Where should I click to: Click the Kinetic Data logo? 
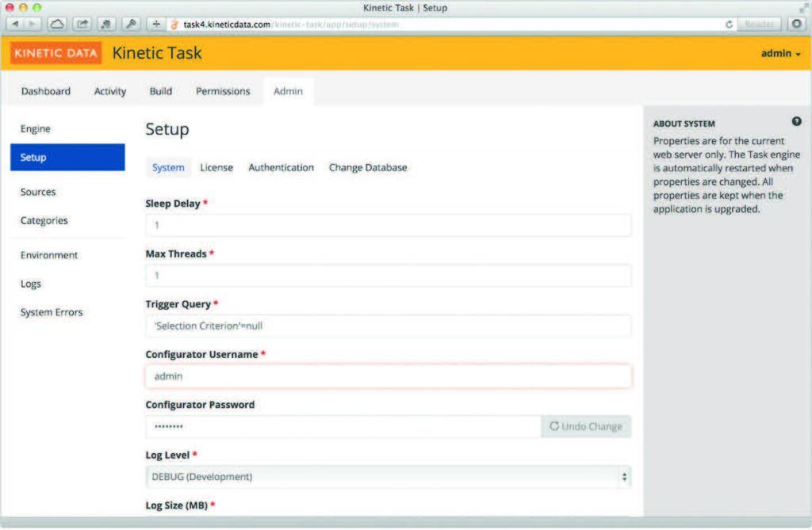(x=56, y=53)
